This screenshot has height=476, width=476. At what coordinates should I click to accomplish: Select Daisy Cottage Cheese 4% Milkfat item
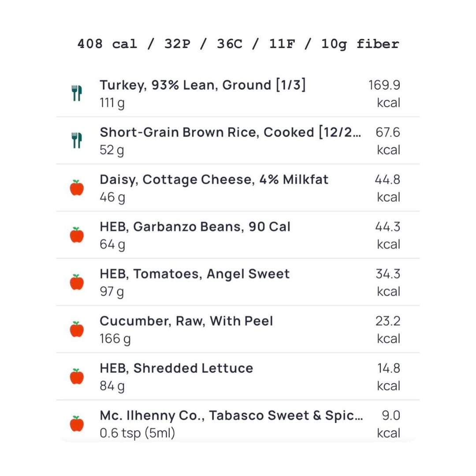tap(214, 180)
